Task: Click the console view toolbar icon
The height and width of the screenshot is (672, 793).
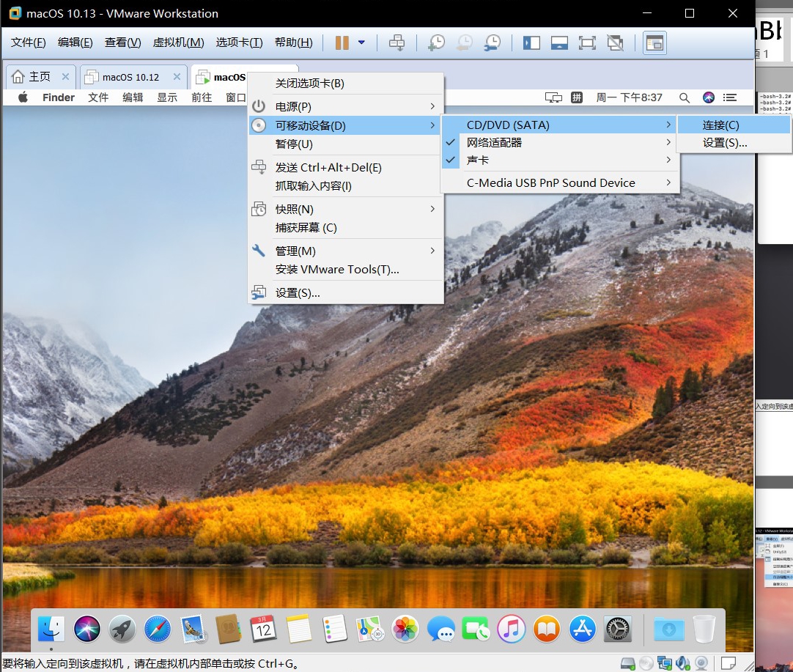Action: (x=654, y=43)
